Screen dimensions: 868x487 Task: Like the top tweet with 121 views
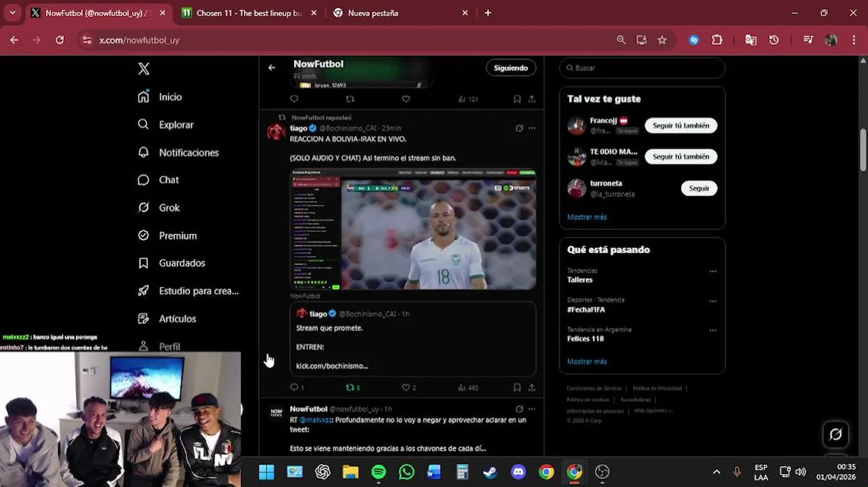[406, 99]
